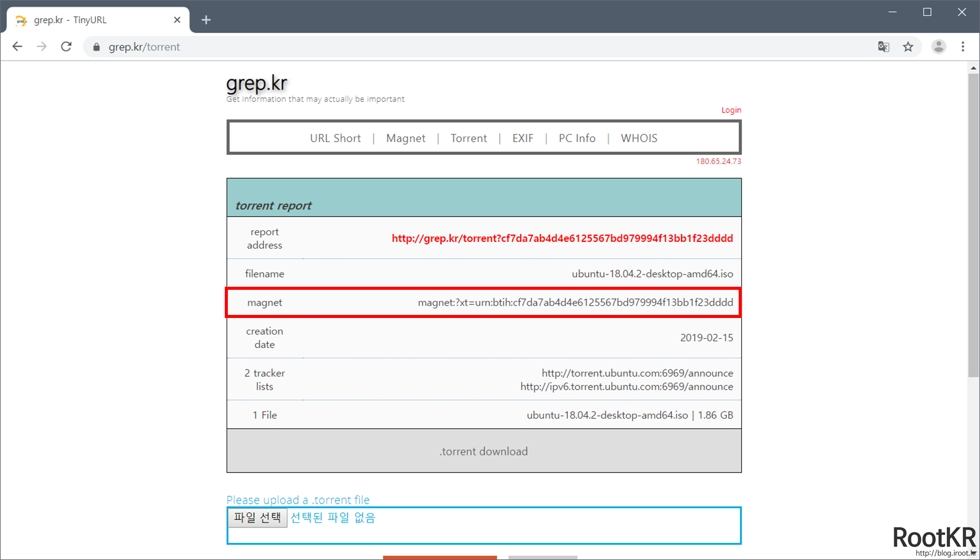Maximize the Chrome window
The height and width of the screenshot is (560, 980).
click(927, 12)
